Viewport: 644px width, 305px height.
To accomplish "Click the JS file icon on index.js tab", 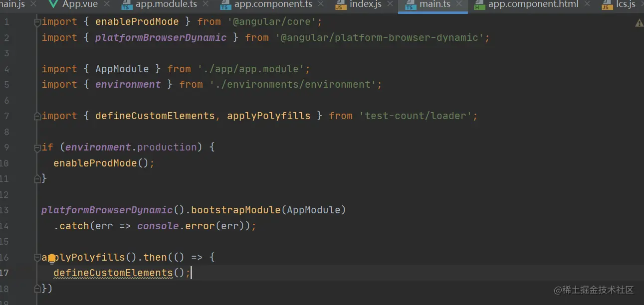I will pos(341,5).
